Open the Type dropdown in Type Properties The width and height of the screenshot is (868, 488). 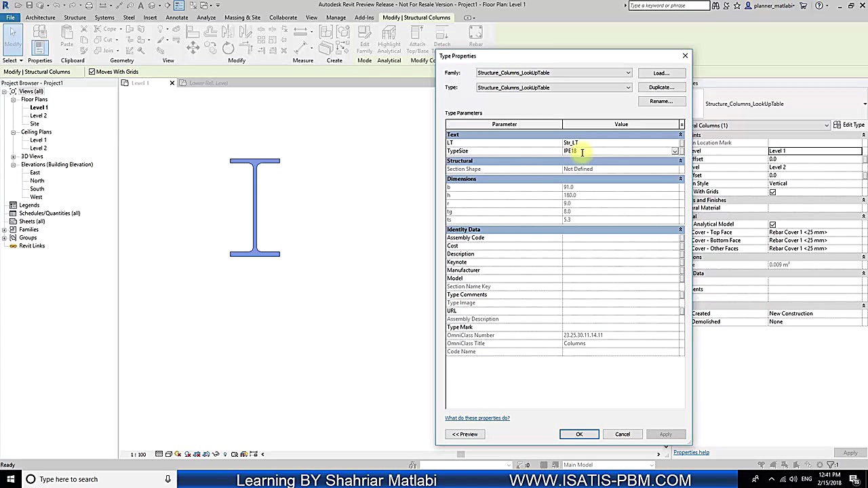(x=627, y=87)
